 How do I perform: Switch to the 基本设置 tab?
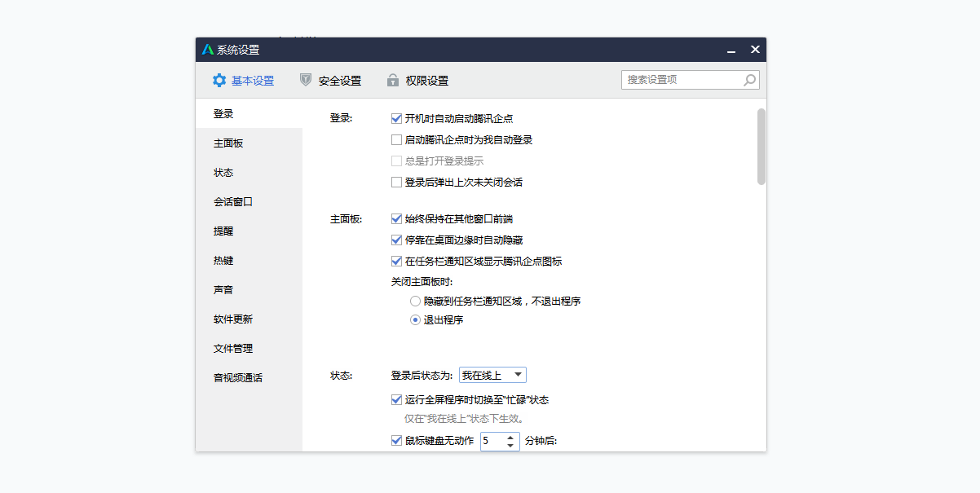click(x=243, y=81)
